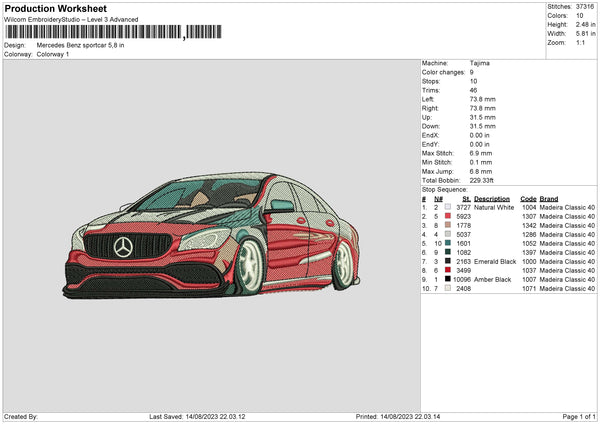This screenshot has height=424, width=600.
Task: Click the barcode under the worksheet title
Action: click(x=113, y=32)
